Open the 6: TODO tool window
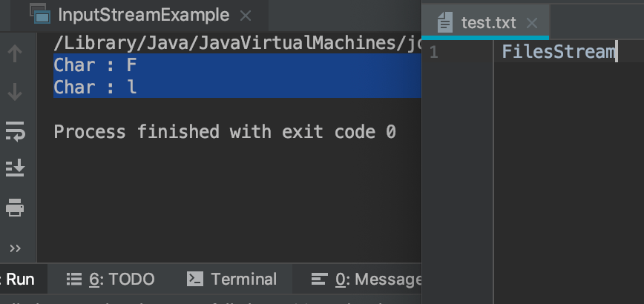The width and height of the screenshot is (644, 304). click(x=111, y=280)
